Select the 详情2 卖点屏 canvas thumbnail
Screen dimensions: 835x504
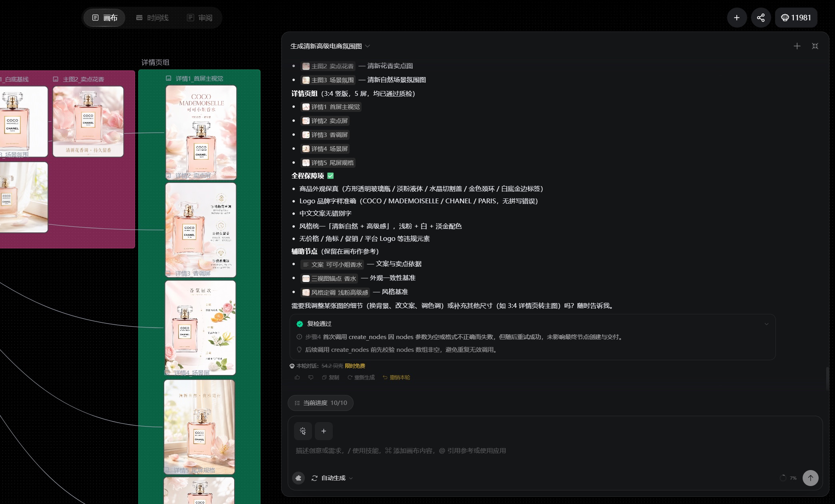201,230
